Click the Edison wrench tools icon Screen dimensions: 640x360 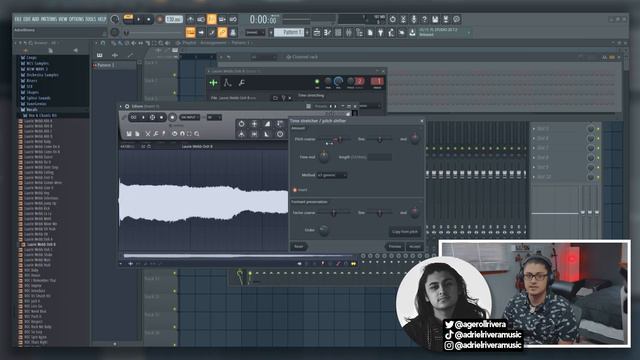click(156, 133)
